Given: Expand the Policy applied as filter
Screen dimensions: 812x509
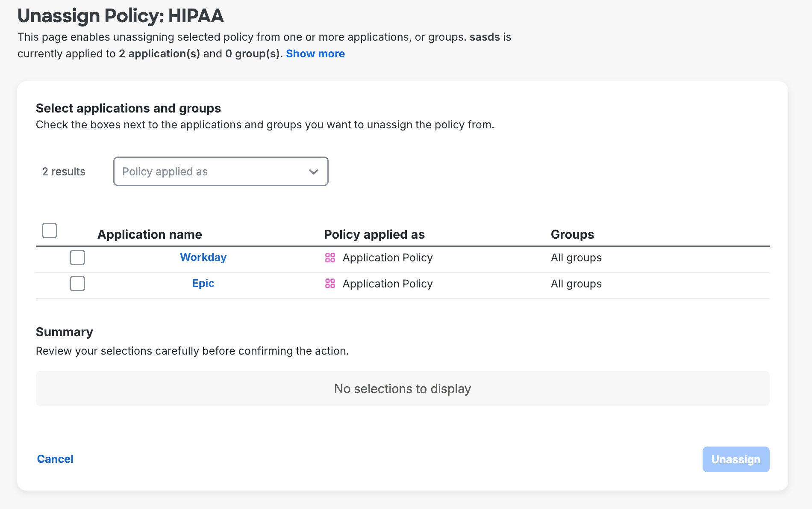Looking at the screenshot, I should [220, 172].
